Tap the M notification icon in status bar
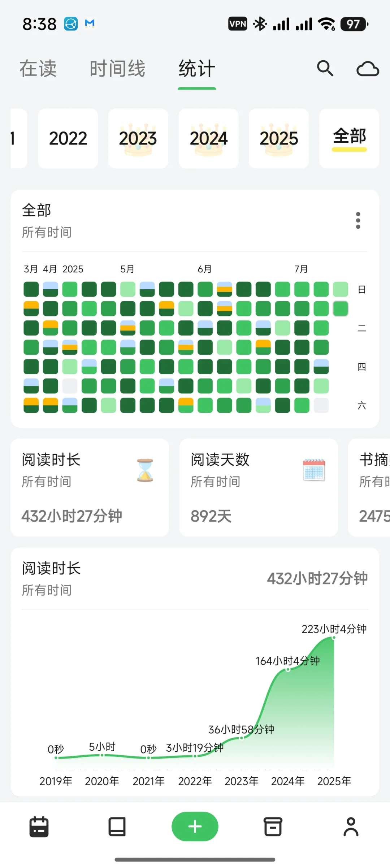Image resolution: width=390 pixels, height=868 pixels. (x=90, y=24)
